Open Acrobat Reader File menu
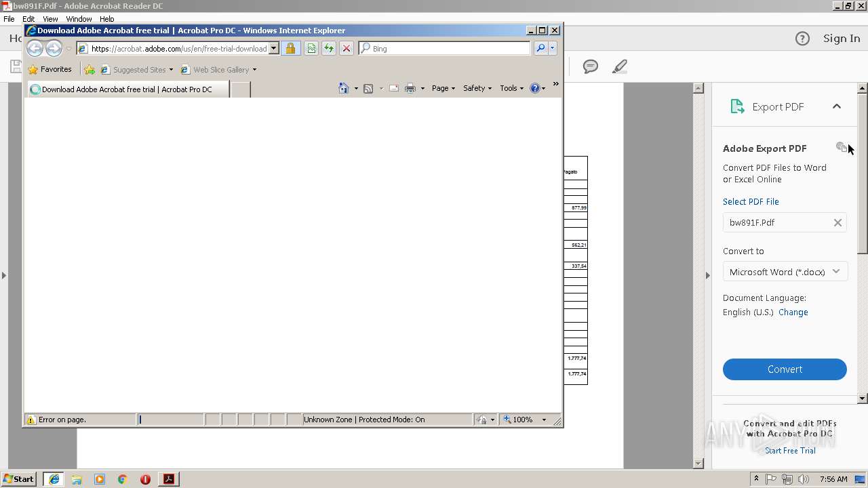The width and height of the screenshot is (868, 488). (x=9, y=19)
